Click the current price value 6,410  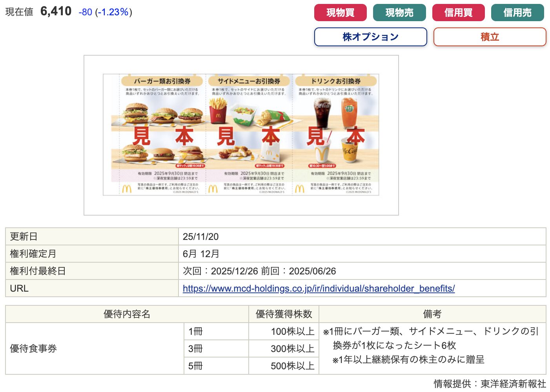(x=56, y=11)
